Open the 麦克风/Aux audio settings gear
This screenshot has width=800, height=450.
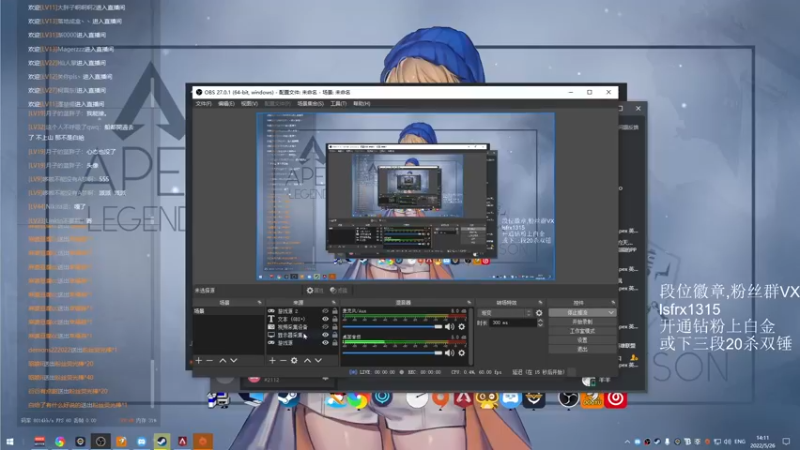pos(462,327)
